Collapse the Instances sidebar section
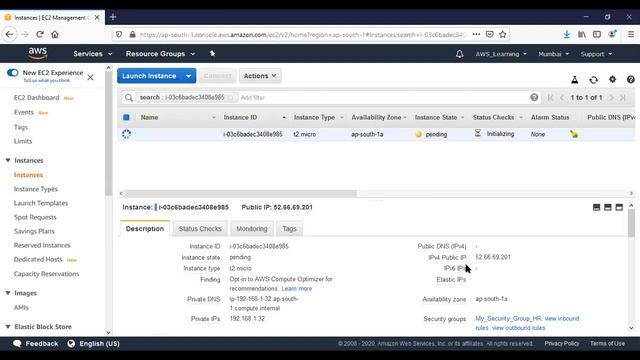This screenshot has width=640, height=360. (8, 160)
